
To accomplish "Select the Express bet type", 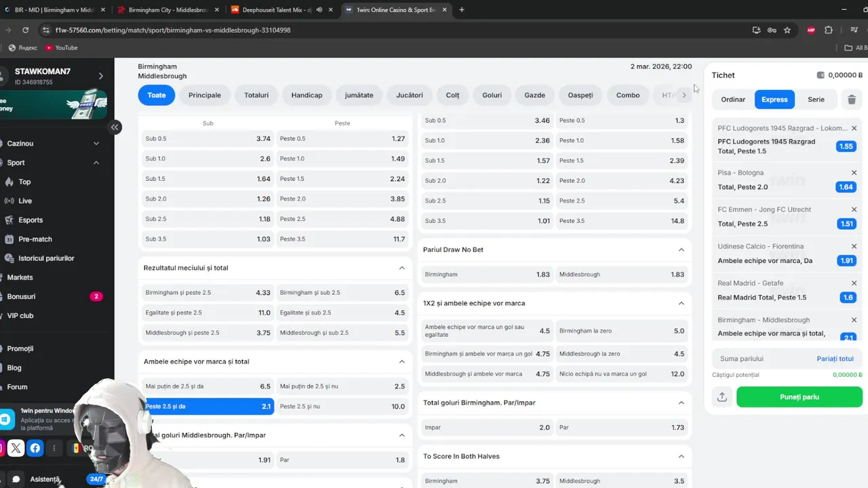I will [774, 100].
